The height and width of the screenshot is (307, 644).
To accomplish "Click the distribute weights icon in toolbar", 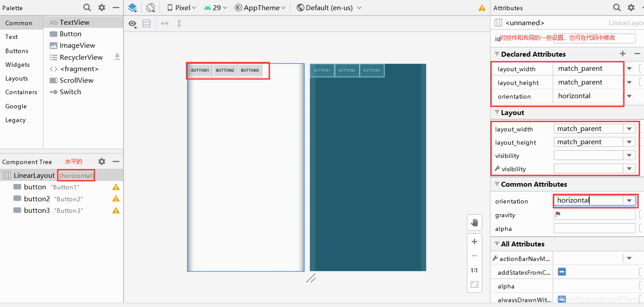I will pos(147,23).
